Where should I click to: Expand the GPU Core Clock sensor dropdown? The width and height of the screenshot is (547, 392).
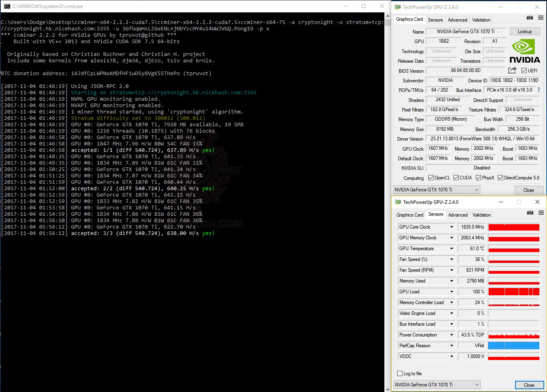coord(452,227)
